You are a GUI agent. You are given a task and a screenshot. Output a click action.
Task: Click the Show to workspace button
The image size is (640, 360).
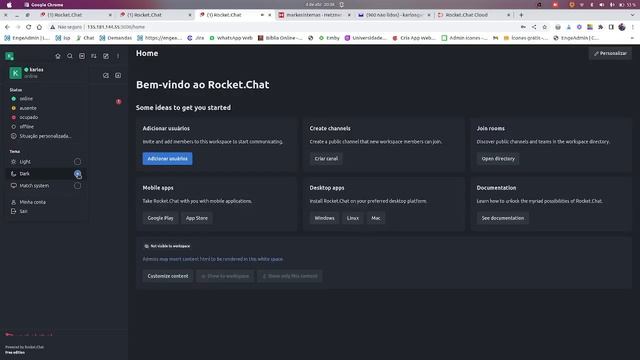pyautogui.click(x=225, y=276)
